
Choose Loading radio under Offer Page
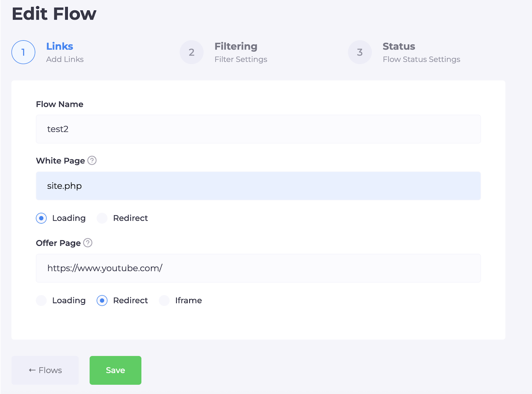(x=41, y=300)
